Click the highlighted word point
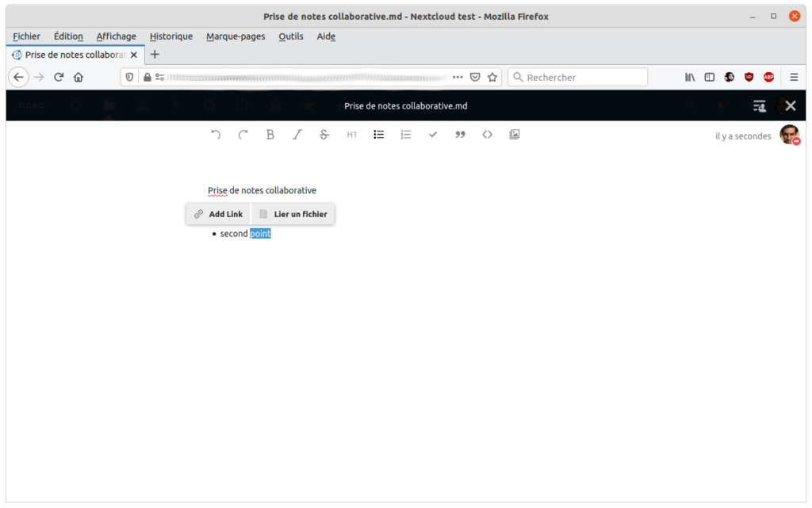The width and height of the screenshot is (812, 508). click(260, 234)
